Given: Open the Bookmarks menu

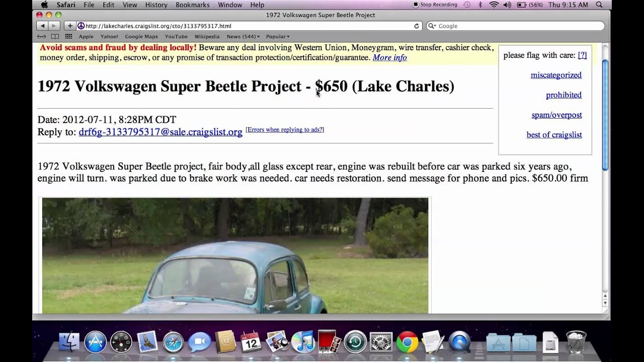Looking at the screenshot, I should coord(193,5).
